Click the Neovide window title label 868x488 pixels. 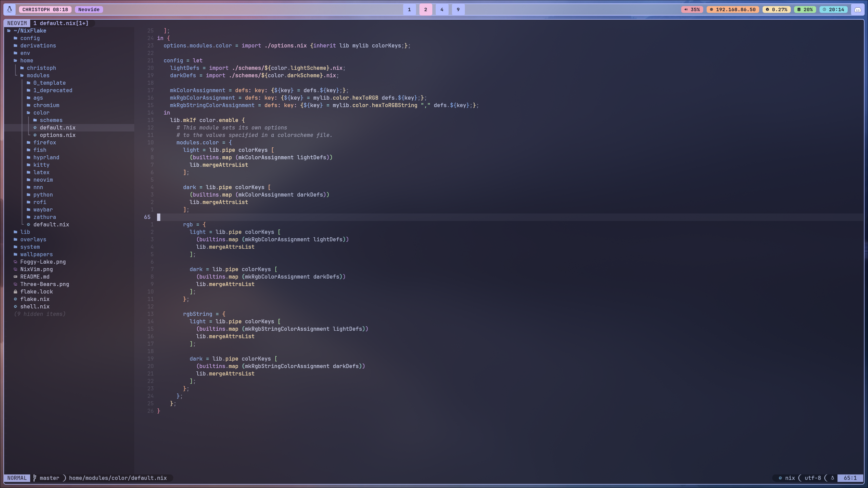[89, 9]
